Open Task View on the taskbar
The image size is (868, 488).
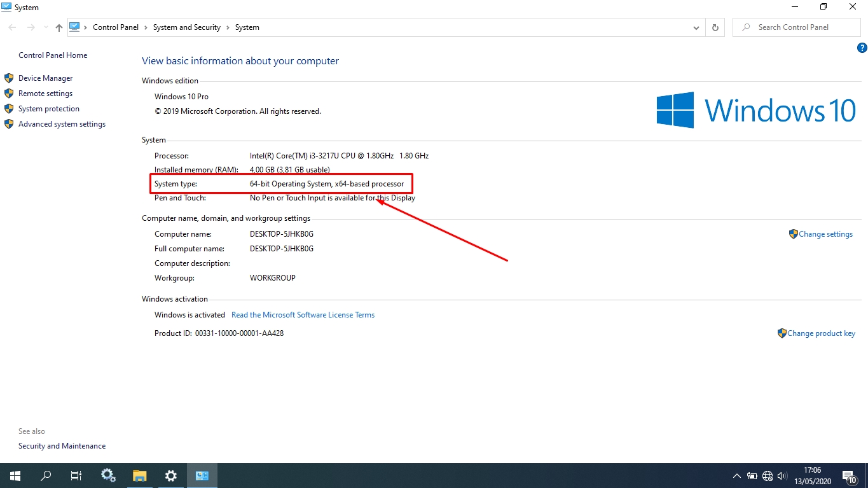[x=76, y=475]
